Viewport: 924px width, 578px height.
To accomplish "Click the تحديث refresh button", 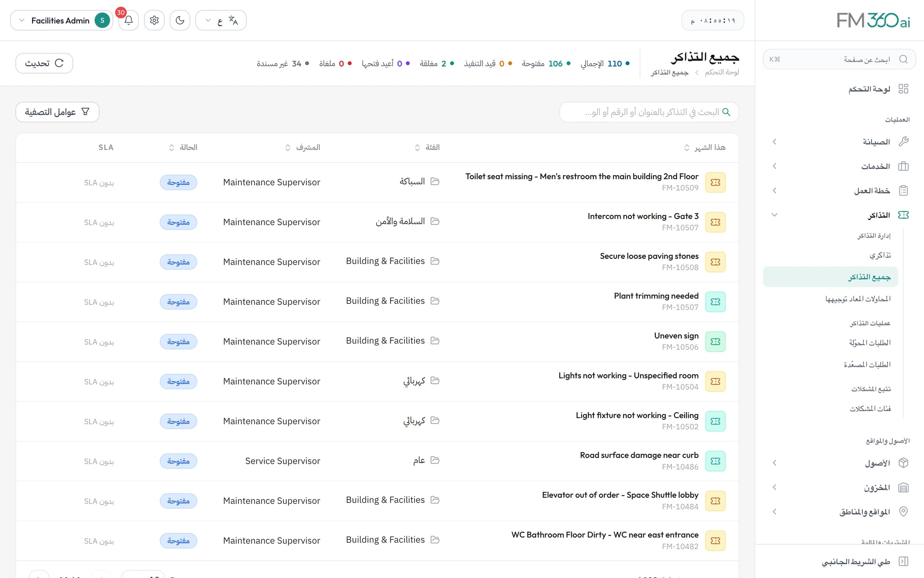I will pos(44,63).
